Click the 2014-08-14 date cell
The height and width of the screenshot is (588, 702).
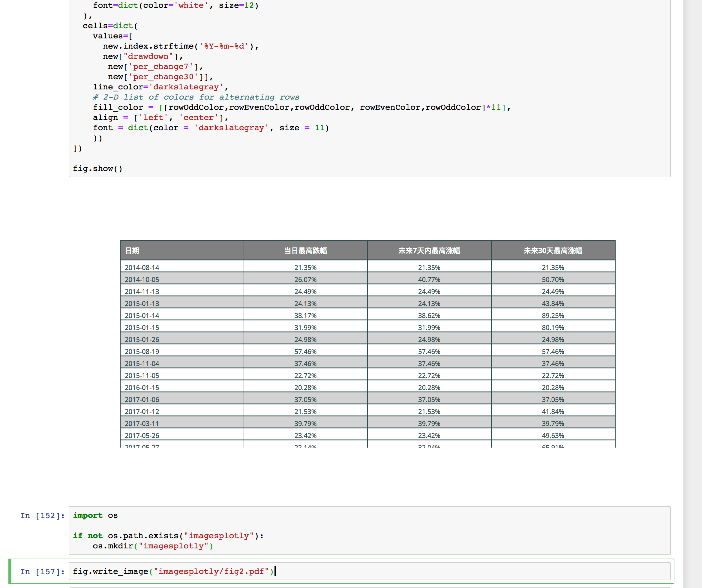142,267
